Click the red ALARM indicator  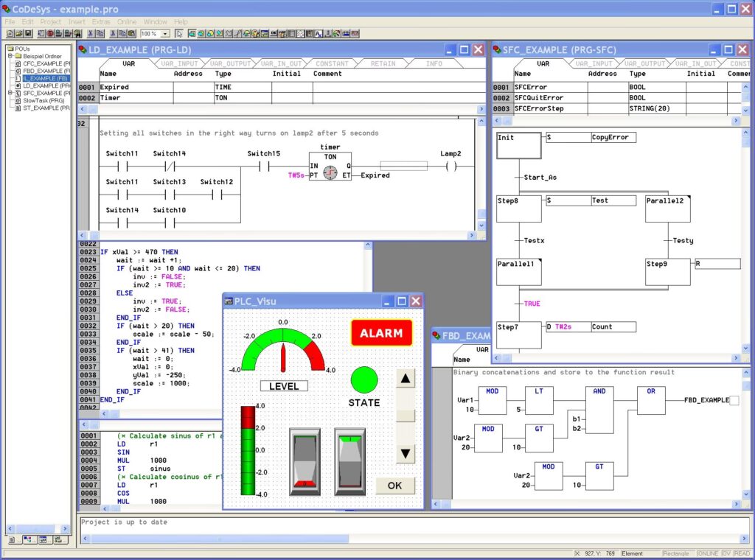pos(381,333)
